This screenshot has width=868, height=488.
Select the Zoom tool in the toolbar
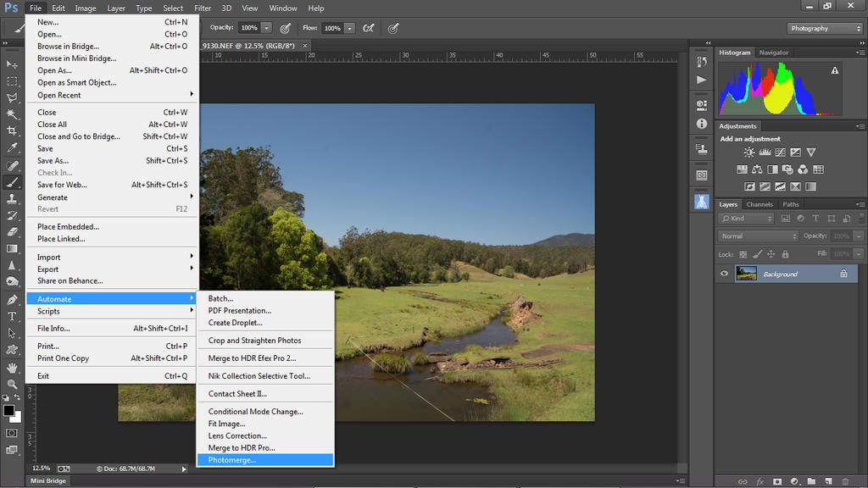pyautogui.click(x=12, y=384)
